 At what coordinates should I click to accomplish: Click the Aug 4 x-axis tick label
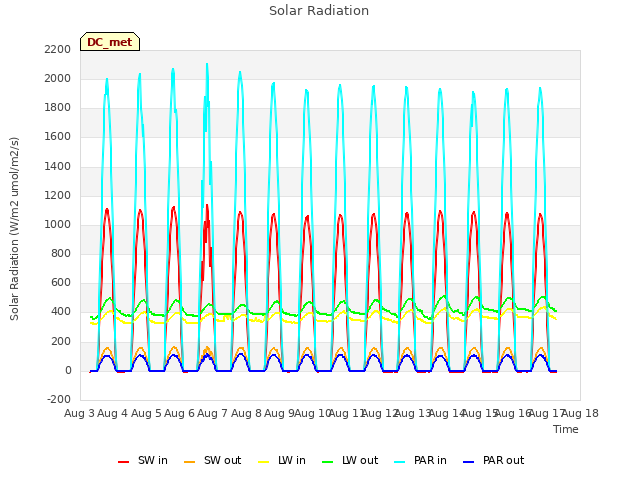113,413
